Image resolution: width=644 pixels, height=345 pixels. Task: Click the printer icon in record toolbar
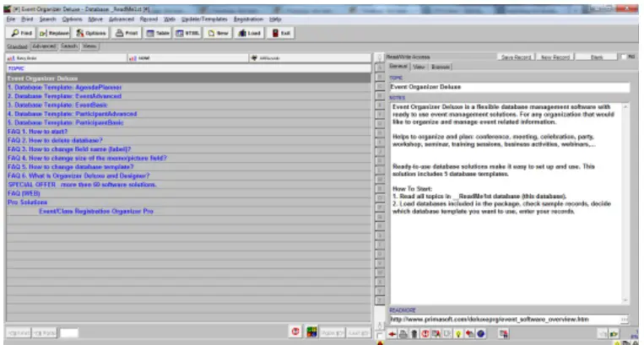[x=403, y=334]
